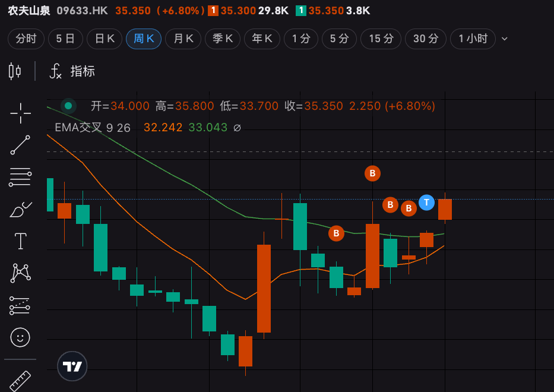Change the candlestick chart style
Viewport: 554px width, 392px height.
[x=15, y=71]
